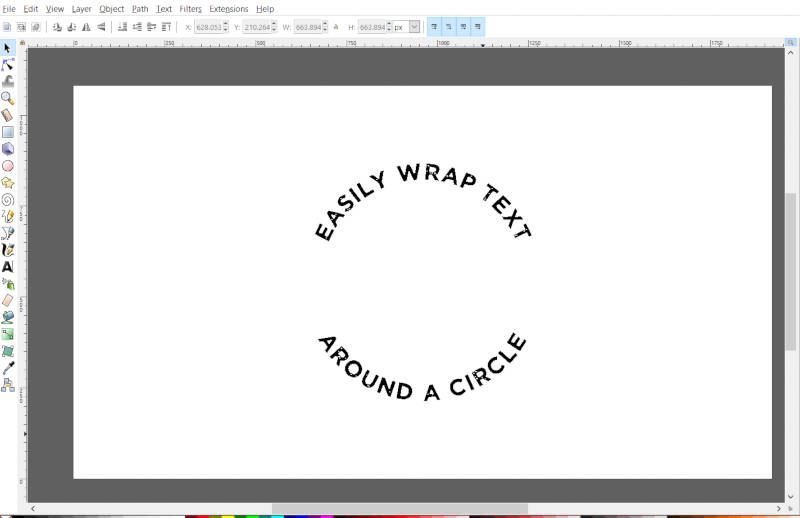Activate the Text tool
The image size is (800, 518).
point(8,267)
